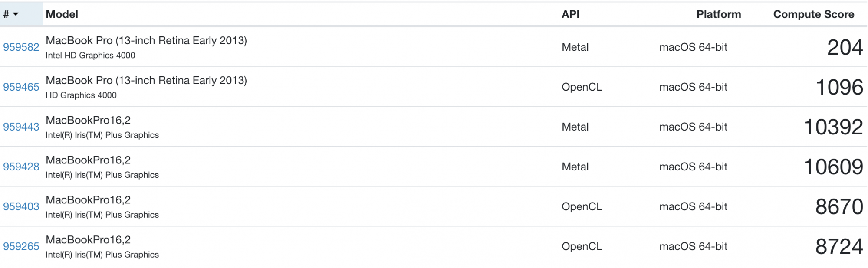Open benchmark result 959403
The width and height of the screenshot is (868, 268).
(x=21, y=207)
